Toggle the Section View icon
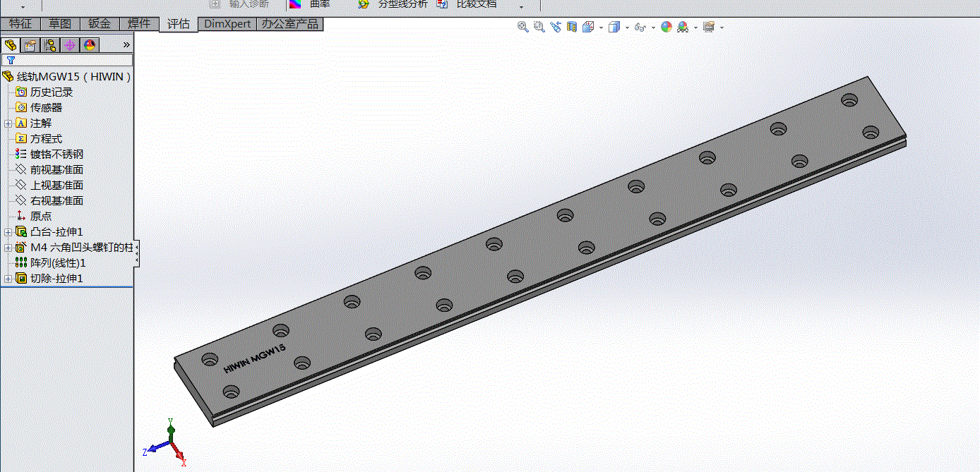 click(572, 27)
